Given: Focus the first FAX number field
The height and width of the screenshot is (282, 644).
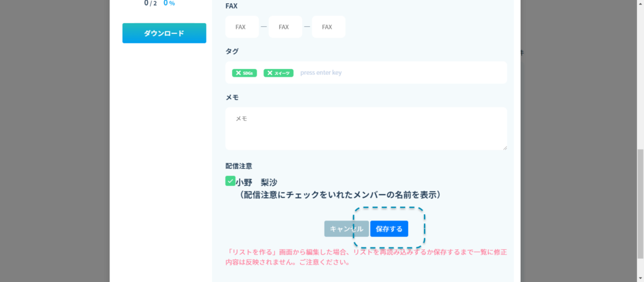Looking at the screenshot, I should 240,27.
